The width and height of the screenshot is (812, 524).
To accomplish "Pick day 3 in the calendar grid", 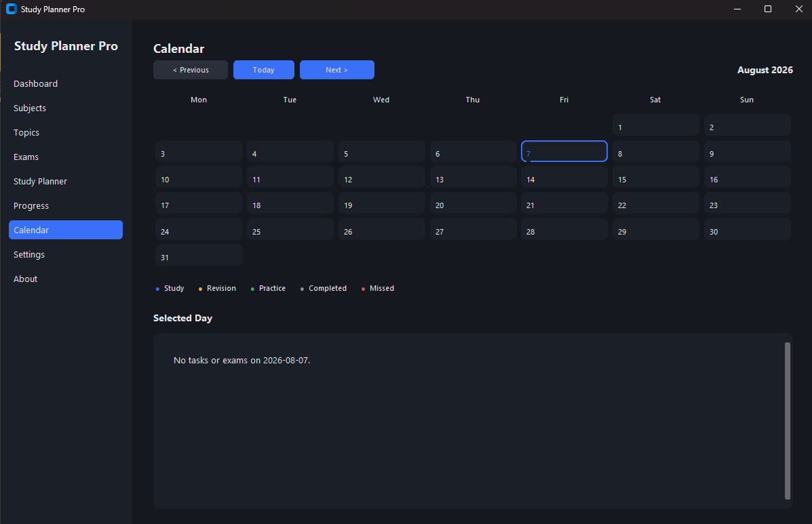I will [199, 152].
